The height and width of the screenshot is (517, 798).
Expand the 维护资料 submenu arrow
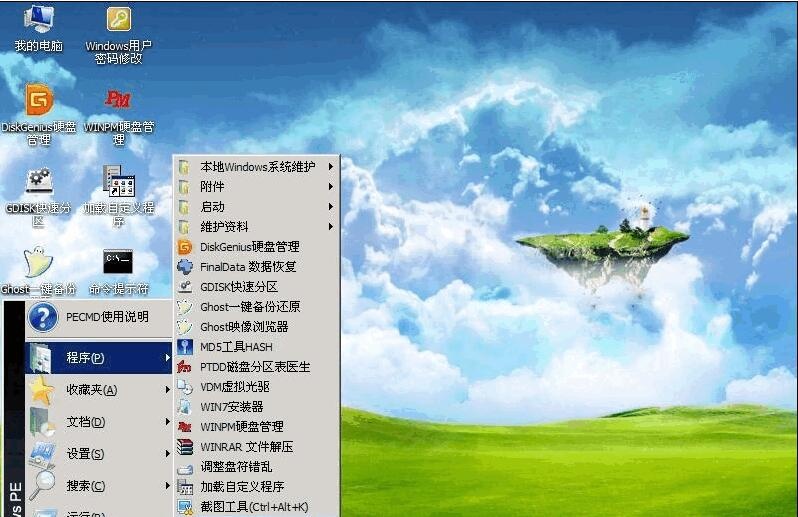point(331,226)
